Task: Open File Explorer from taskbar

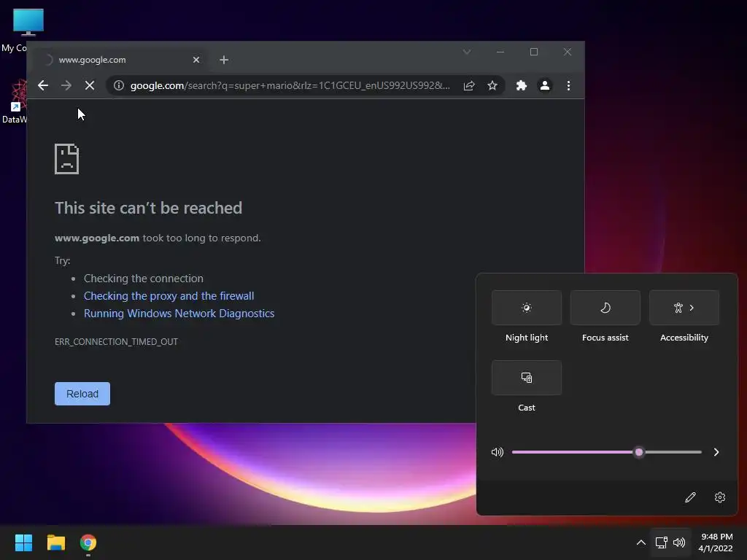Action: point(55,542)
